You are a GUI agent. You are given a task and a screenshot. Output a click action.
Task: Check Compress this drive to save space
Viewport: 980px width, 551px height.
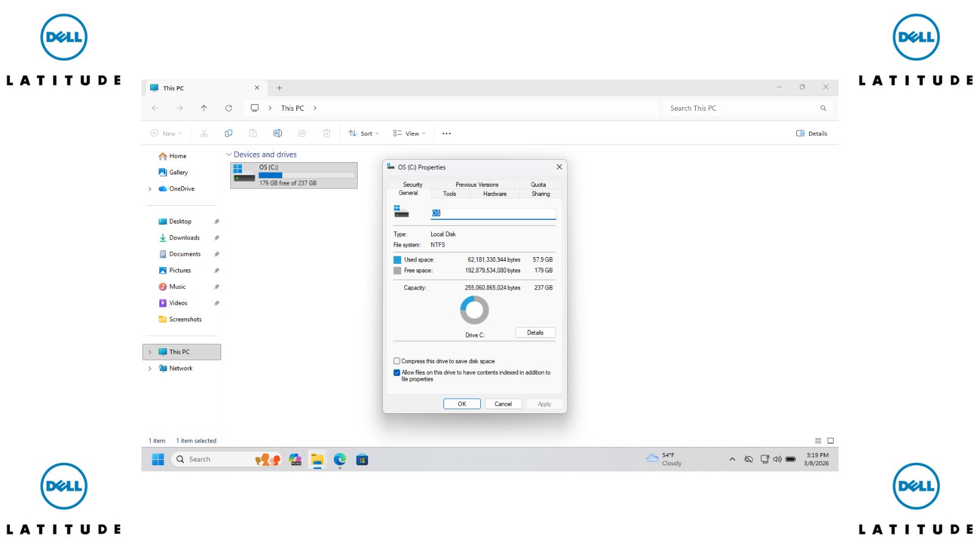pos(397,361)
